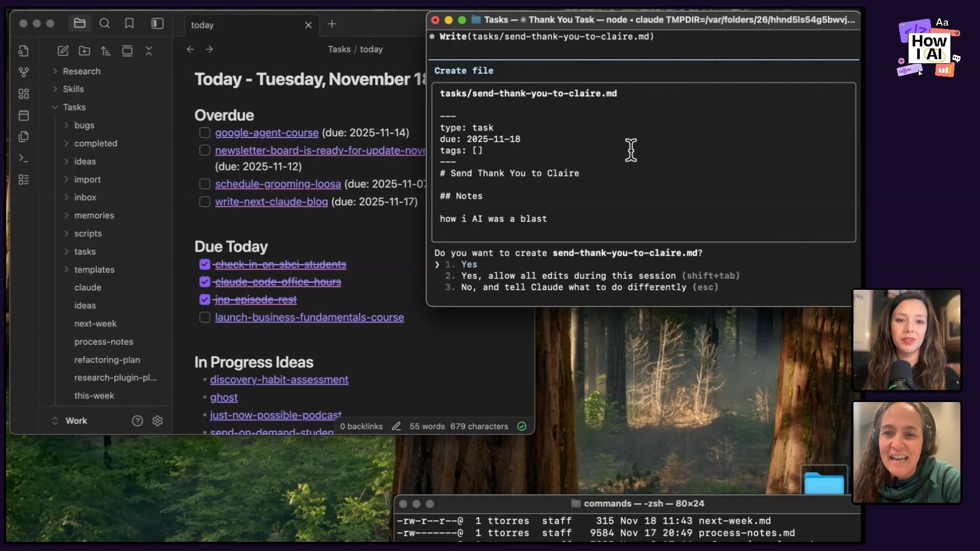980x551 pixels.
Task: Open Obsidian settings gear icon
Action: pyautogui.click(x=158, y=421)
